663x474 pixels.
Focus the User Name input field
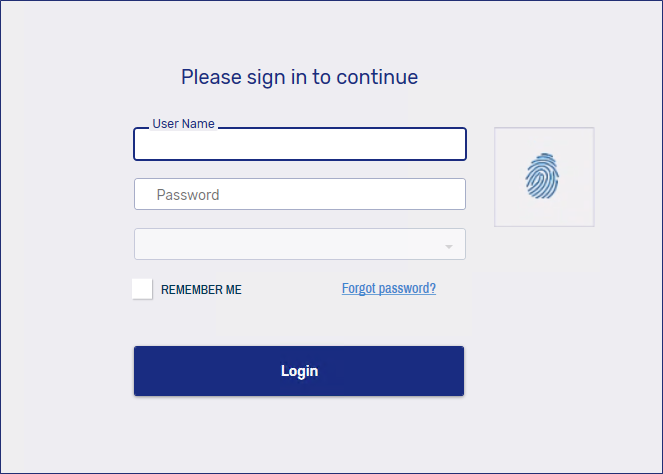pos(299,145)
